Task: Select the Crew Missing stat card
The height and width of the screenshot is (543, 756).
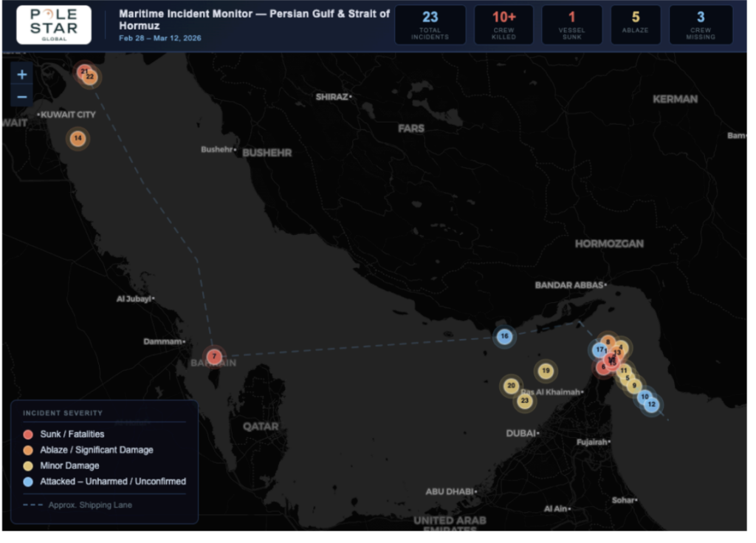Action: tap(701, 25)
